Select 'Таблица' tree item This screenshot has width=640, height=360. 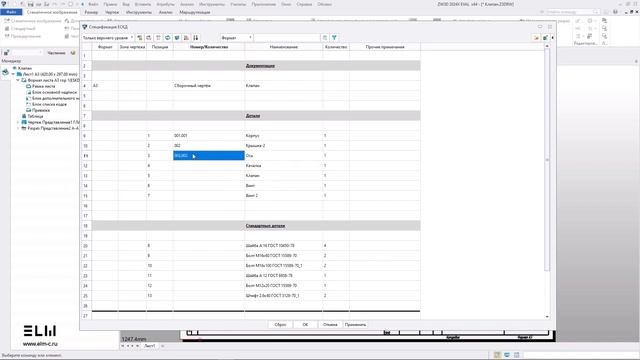35,116
